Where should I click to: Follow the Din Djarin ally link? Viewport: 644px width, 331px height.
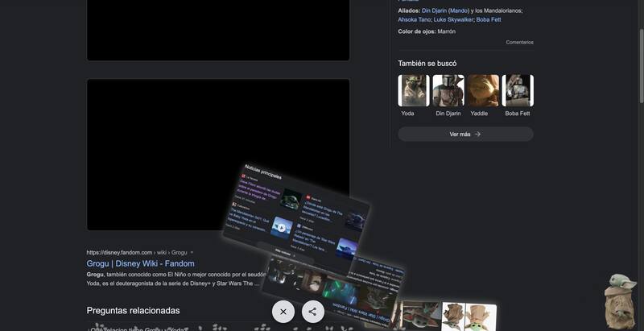[x=435, y=10]
